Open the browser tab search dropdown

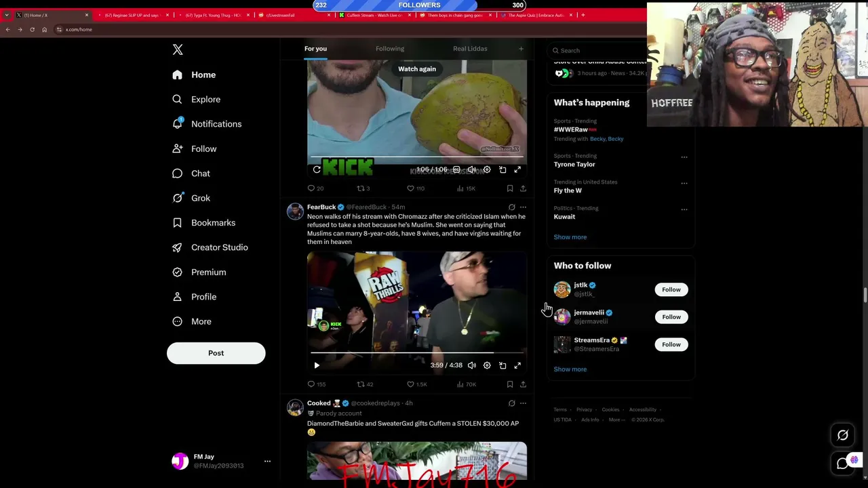[x=7, y=15]
